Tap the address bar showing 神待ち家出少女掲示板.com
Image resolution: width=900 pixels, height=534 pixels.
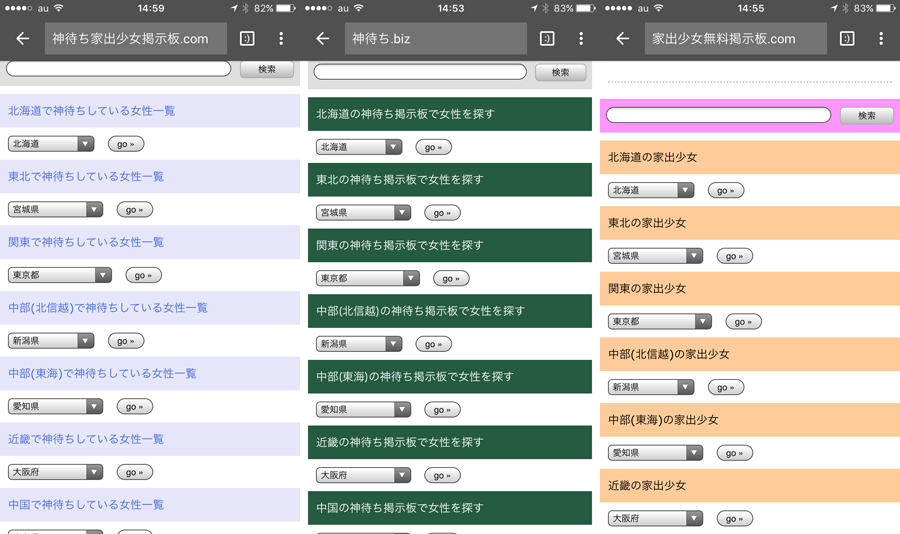click(135, 38)
